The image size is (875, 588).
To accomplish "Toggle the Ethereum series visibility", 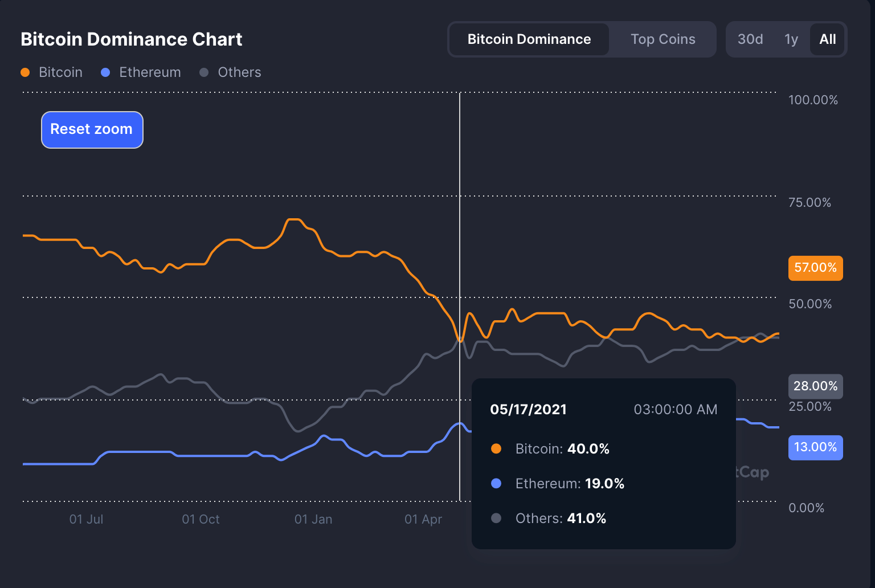I will pyautogui.click(x=141, y=72).
